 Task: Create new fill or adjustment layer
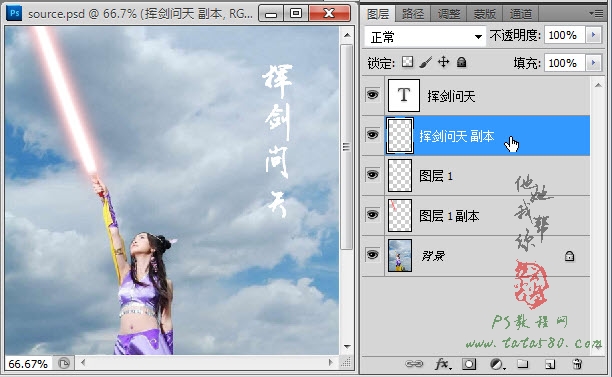pos(497,364)
